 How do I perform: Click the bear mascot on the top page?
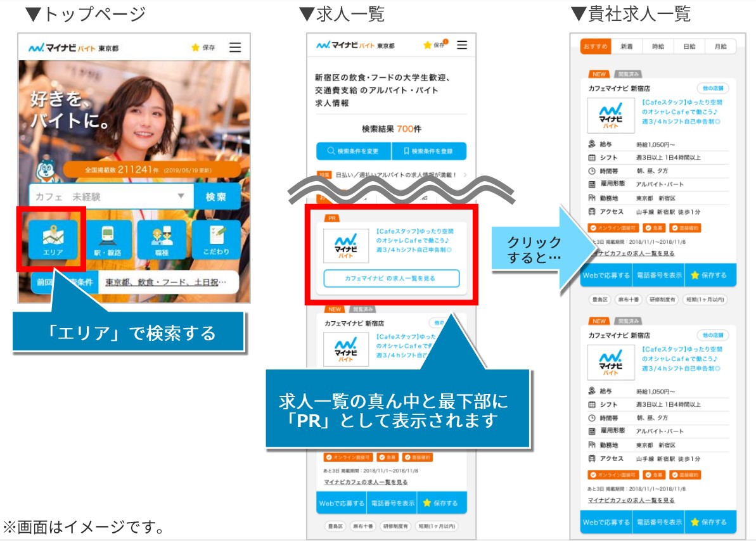click(x=46, y=170)
